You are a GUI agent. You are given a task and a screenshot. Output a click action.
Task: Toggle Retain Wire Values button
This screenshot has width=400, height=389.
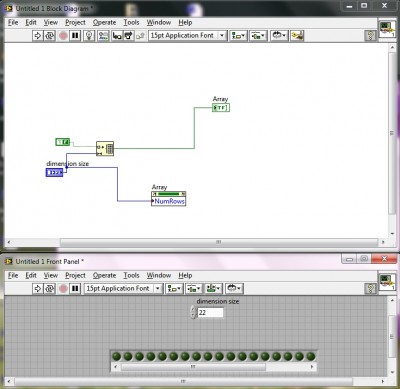[x=103, y=36]
